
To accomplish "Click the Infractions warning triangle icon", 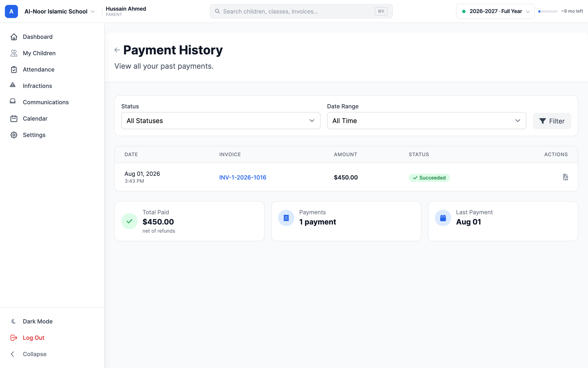I will tap(13, 85).
